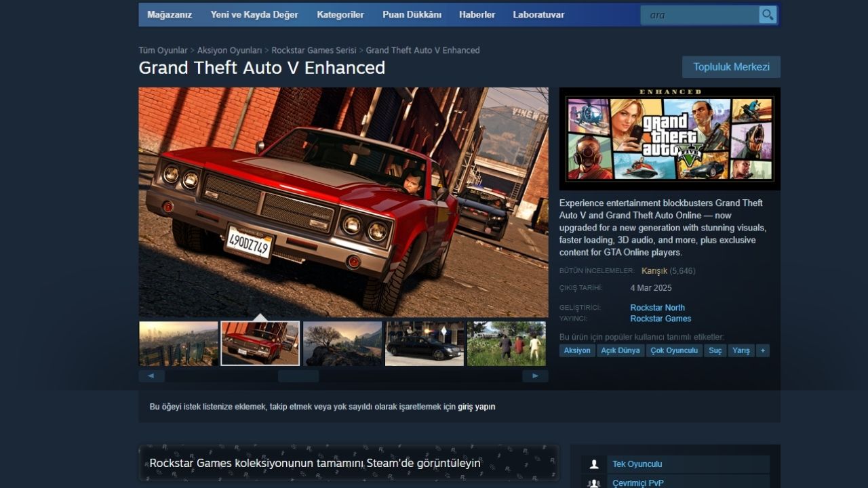Open the Karışık reviews summary
This screenshot has height=488, width=868.
pos(654,270)
